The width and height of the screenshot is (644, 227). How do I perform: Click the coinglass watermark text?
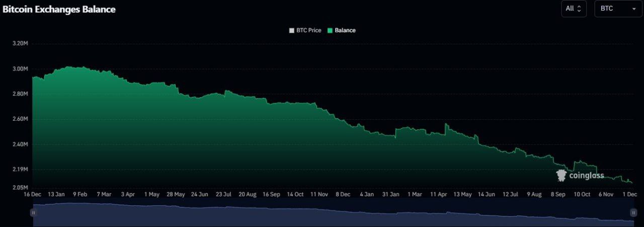click(x=586, y=176)
